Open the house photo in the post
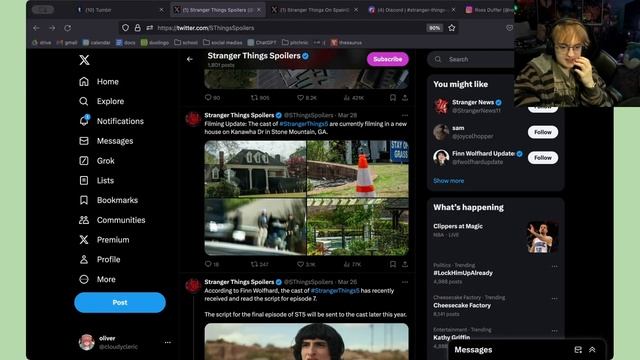The width and height of the screenshot is (640, 360). click(x=255, y=169)
